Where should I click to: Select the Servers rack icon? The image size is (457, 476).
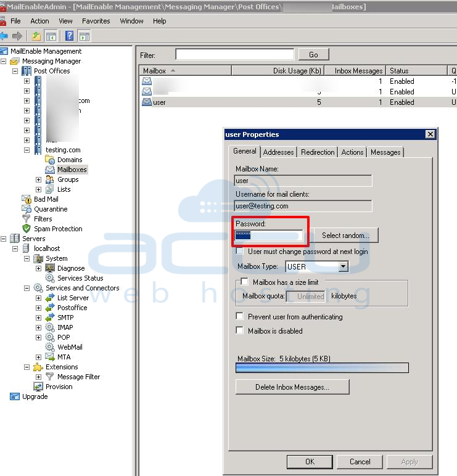click(15, 239)
